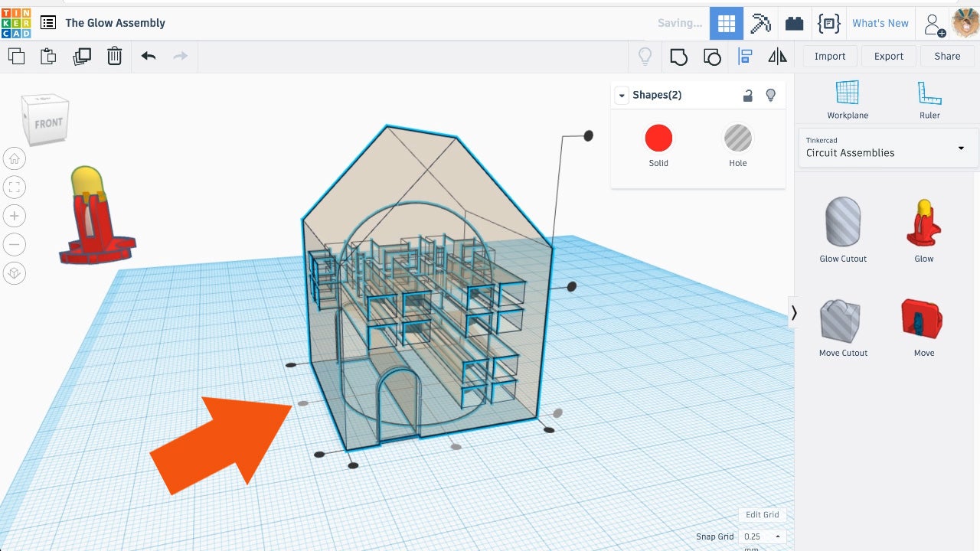
Task: Click the Import button
Action: 830,56
